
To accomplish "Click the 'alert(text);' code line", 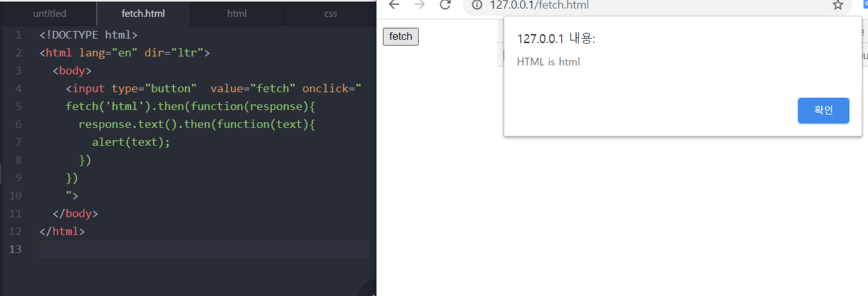I will 131,142.
